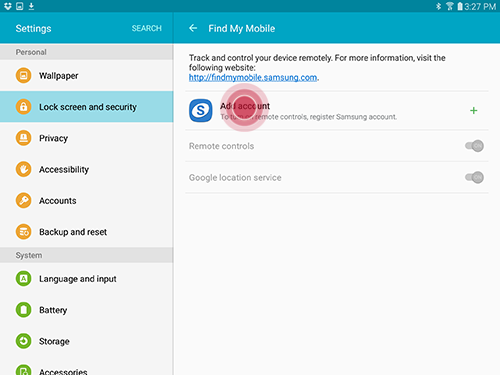Tap the Accessibility hand icon
The height and width of the screenshot is (375, 500).
tap(23, 169)
